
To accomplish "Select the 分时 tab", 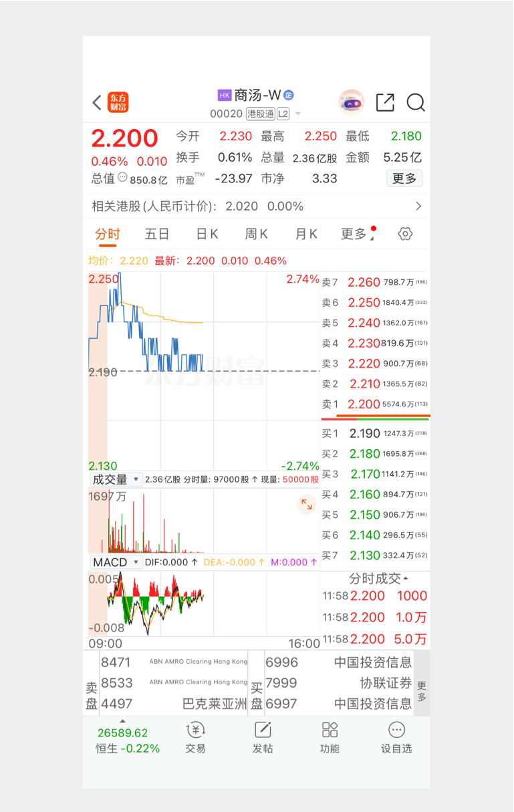I will tap(108, 234).
